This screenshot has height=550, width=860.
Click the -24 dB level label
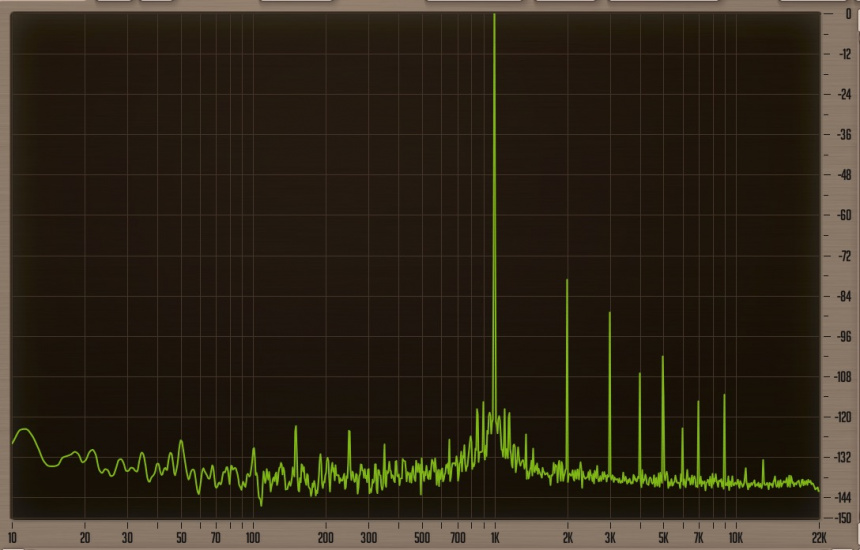pyautogui.click(x=844, y=94)
